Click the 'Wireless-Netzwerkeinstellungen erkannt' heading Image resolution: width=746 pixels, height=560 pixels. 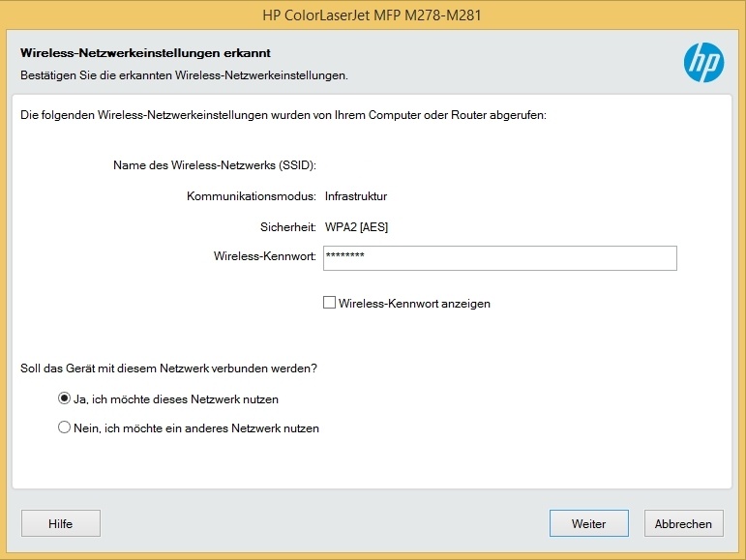coord(145,53)
